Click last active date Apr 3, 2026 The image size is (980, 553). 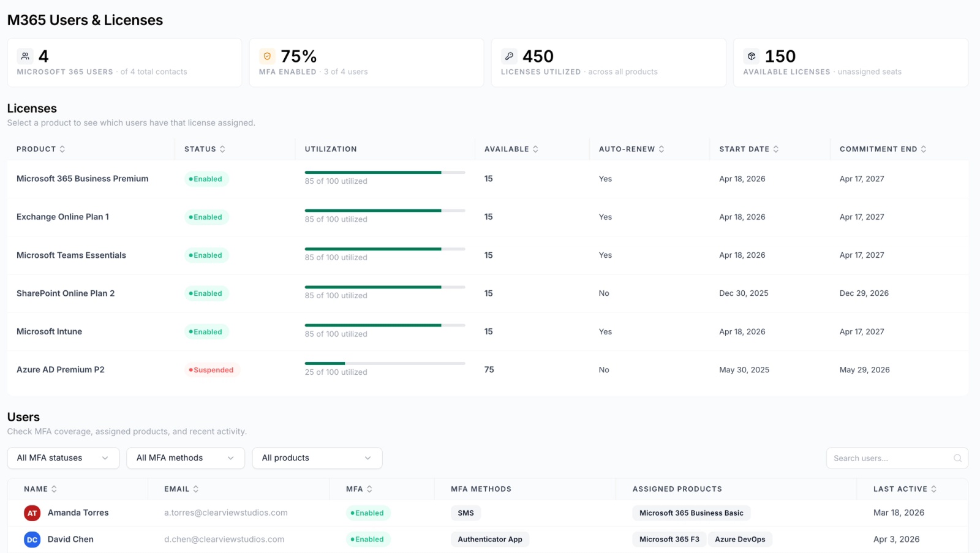coord(896,540)
